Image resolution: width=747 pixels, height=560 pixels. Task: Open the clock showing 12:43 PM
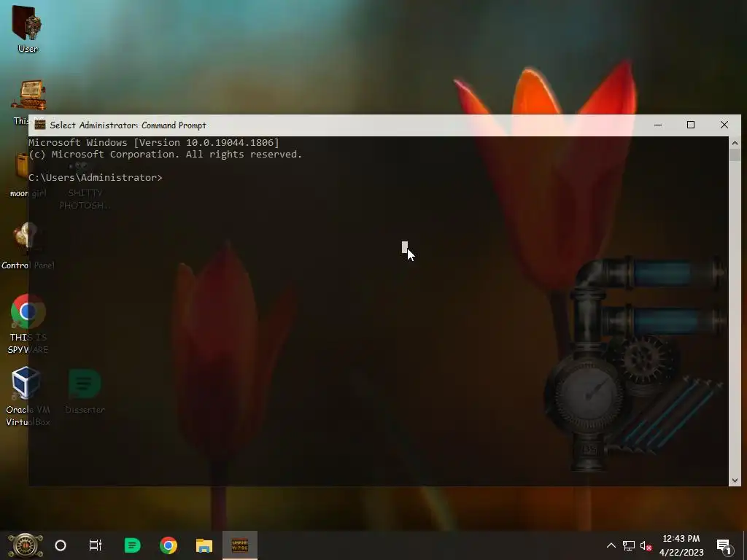(681, 545)
